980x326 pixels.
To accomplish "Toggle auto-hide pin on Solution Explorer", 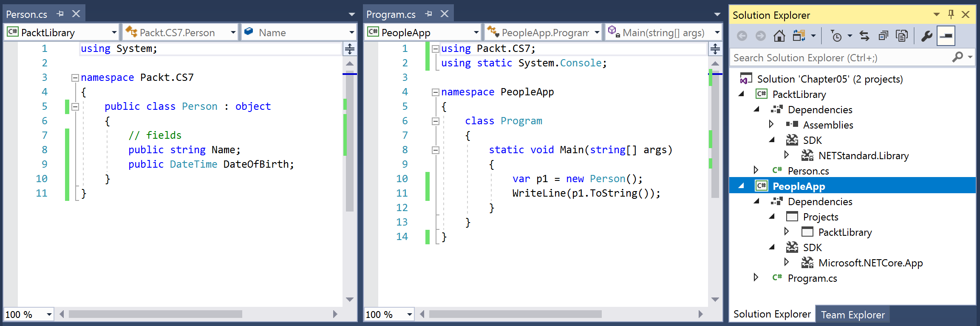I will tap(951, 14).
